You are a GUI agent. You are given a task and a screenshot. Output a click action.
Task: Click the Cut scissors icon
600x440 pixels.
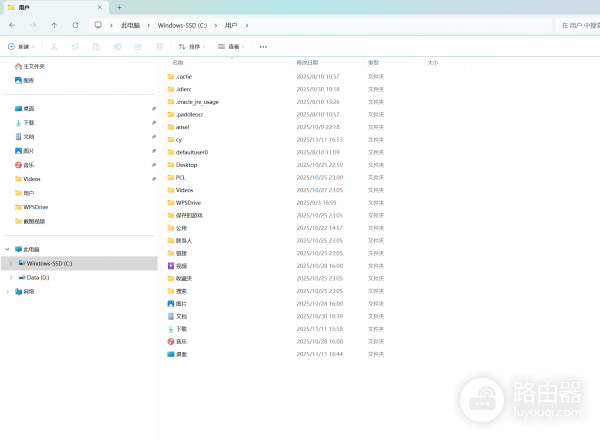pyautogui.click(x=54, y=47)
